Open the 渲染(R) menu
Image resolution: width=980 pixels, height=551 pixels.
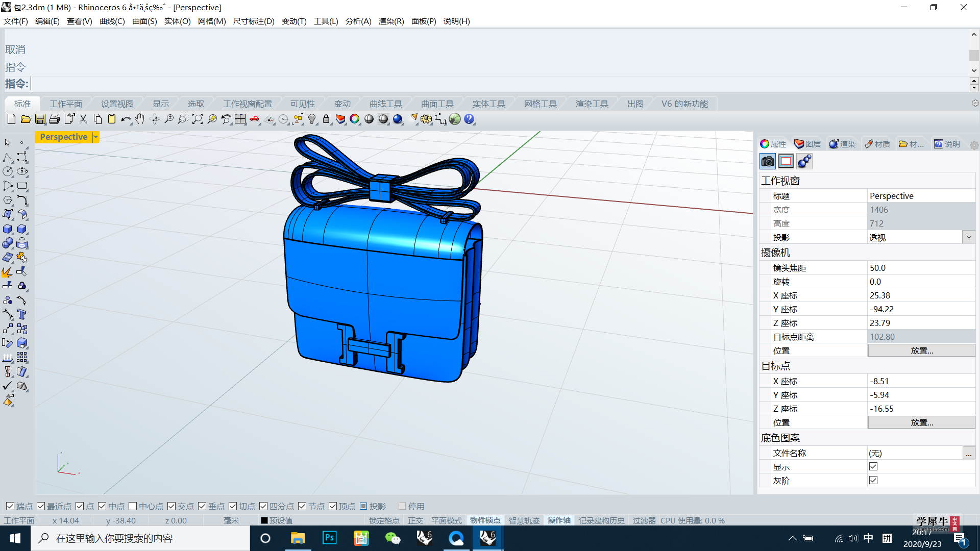pyautogui.click(x=391, y=21)
